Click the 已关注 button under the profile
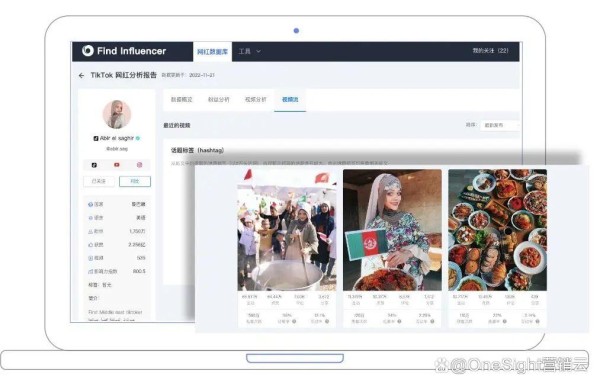The width and height of the screenshot is (600, 386). pyautogui.click(x=99, y=181)
